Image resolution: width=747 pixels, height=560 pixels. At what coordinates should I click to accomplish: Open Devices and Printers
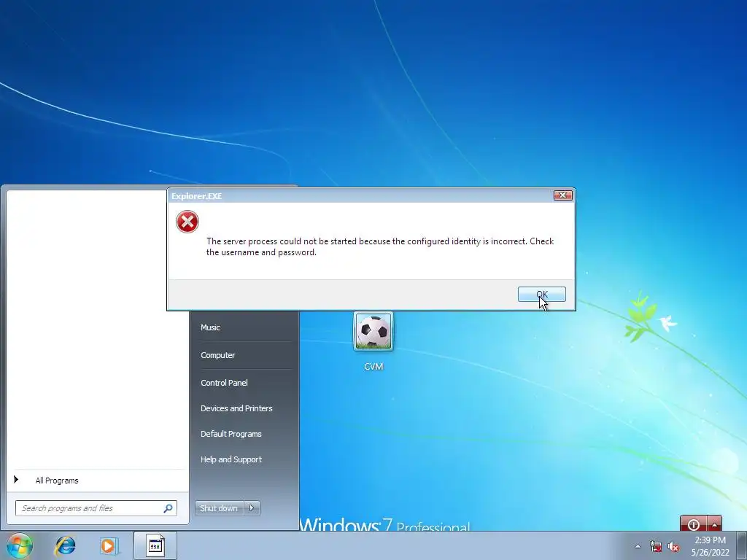[x=236, y=408]
